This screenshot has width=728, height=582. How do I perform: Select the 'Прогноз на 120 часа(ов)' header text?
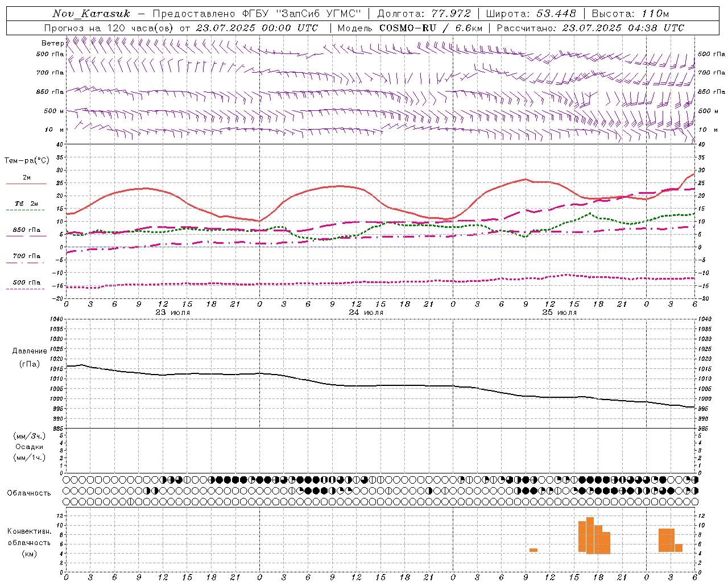click(109, 28)
